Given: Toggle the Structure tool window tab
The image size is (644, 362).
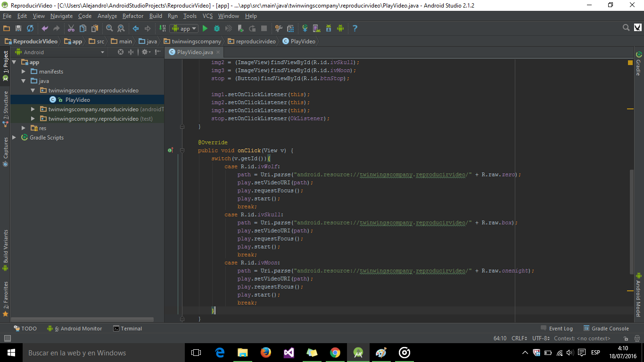Looking at the screenshot, I should tap(5, 109).
